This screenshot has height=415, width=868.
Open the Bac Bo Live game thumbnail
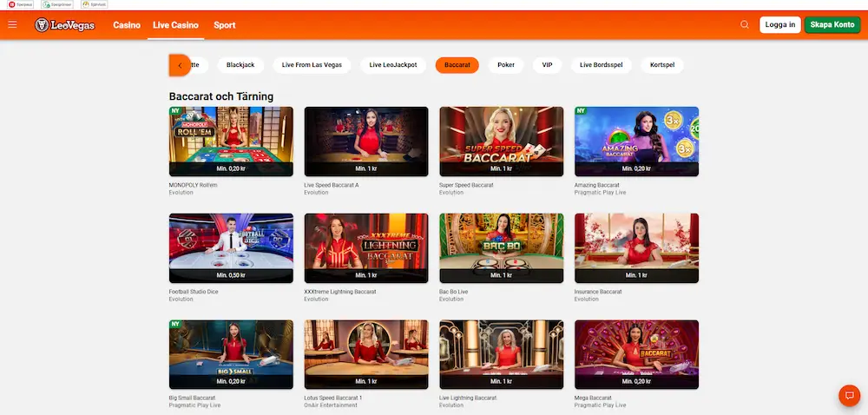click(502, 248)
